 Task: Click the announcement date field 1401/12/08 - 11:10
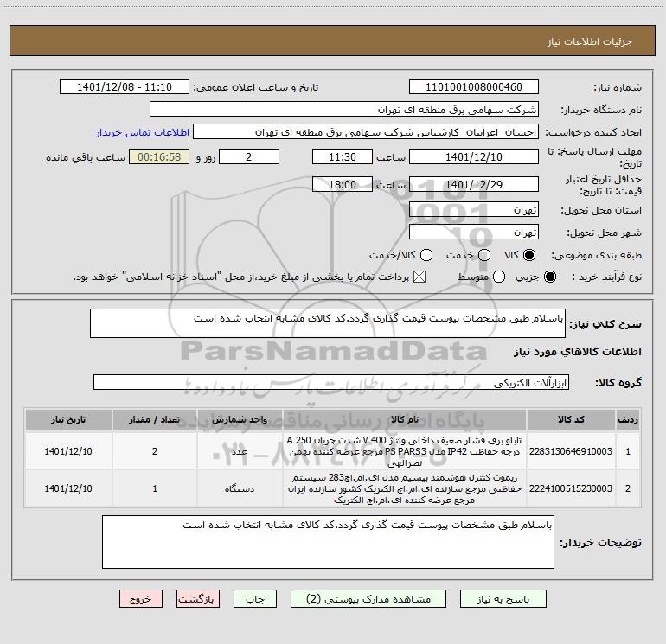coord(125,86)
